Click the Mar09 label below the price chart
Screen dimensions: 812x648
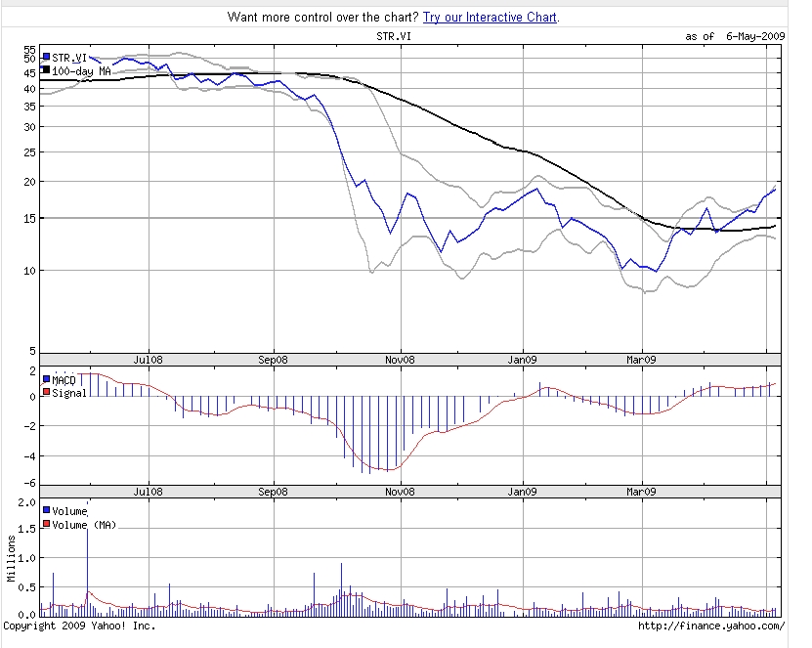pyautogui.click(x=641, y=359)
